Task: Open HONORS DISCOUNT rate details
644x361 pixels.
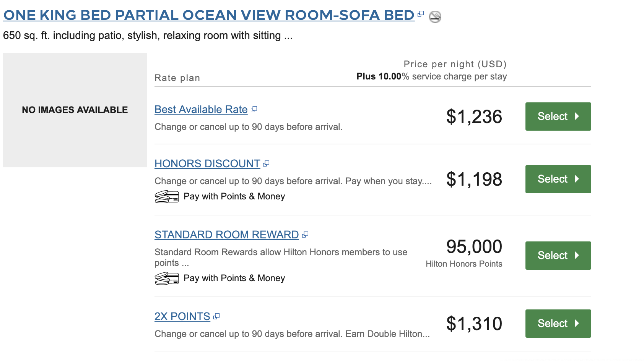Action: point(207,164)
